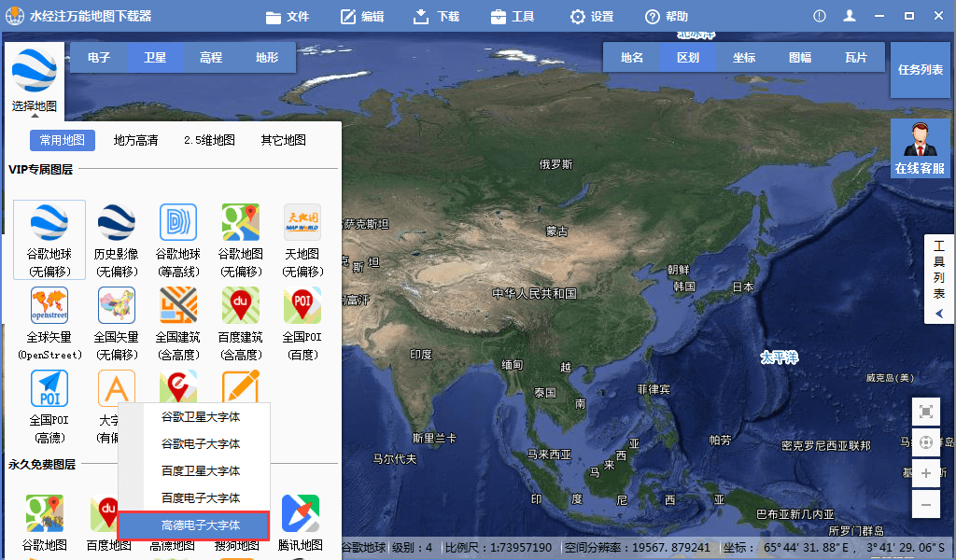Switch to 地方高清 category tab
Viewport: 956px width, 560px height.
coord(136,140)
